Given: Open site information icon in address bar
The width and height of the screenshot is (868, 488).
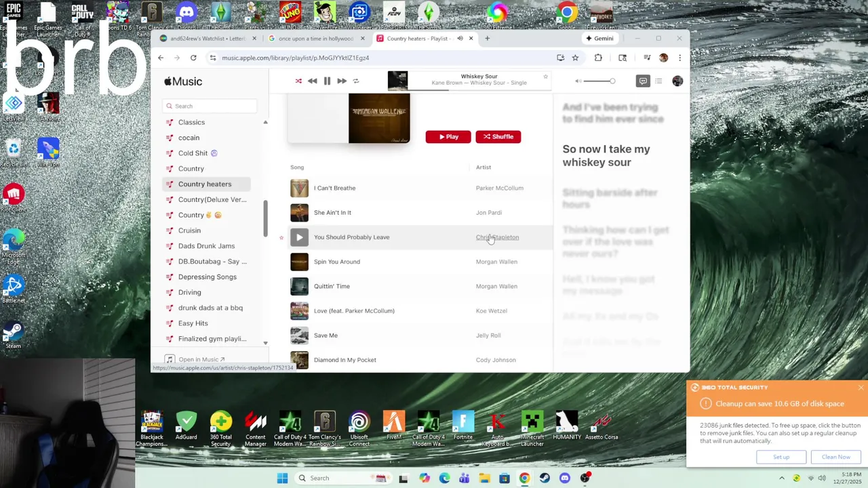Looking at the screenshot, I should pyautogui.click(x=213, y=58).
